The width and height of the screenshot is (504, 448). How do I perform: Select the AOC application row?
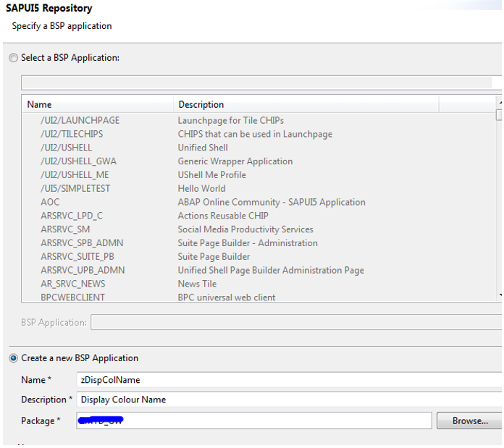259,202
